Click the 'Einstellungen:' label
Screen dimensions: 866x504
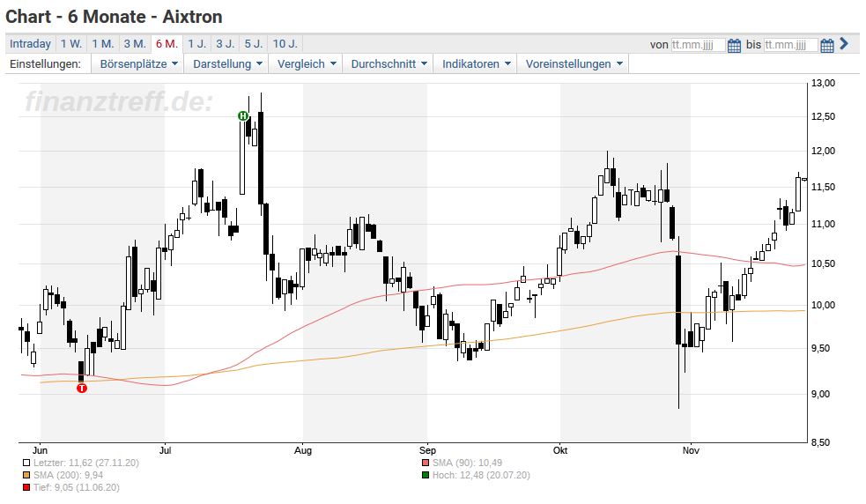tap(45, 64)
